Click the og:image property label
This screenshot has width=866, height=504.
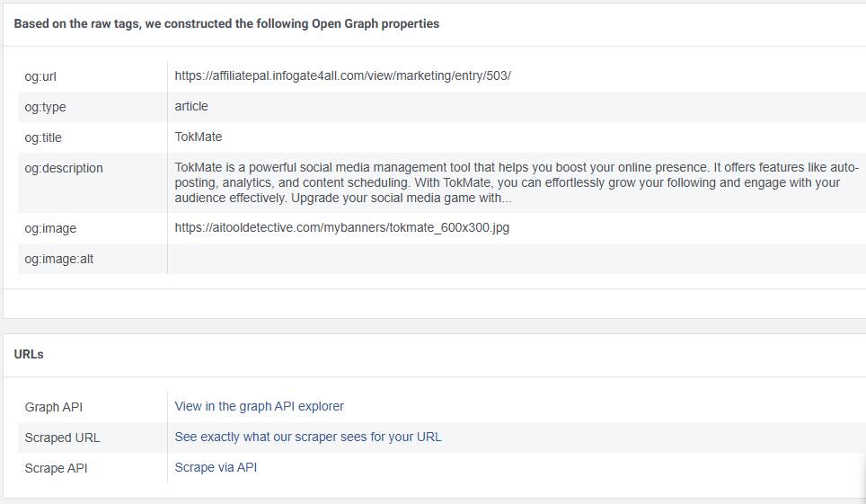[49, 228]
